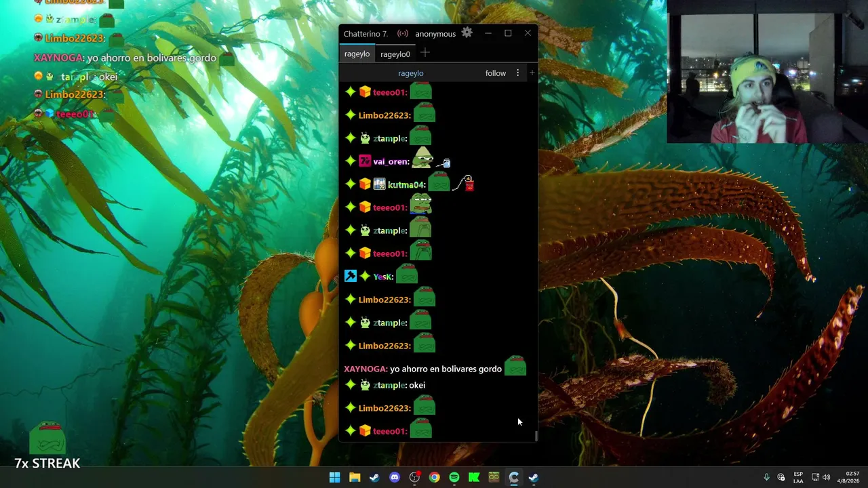Screen dimensions: 868x488
Task: Open the Kick app from the taskbar
Action: [x=474, y=477]
